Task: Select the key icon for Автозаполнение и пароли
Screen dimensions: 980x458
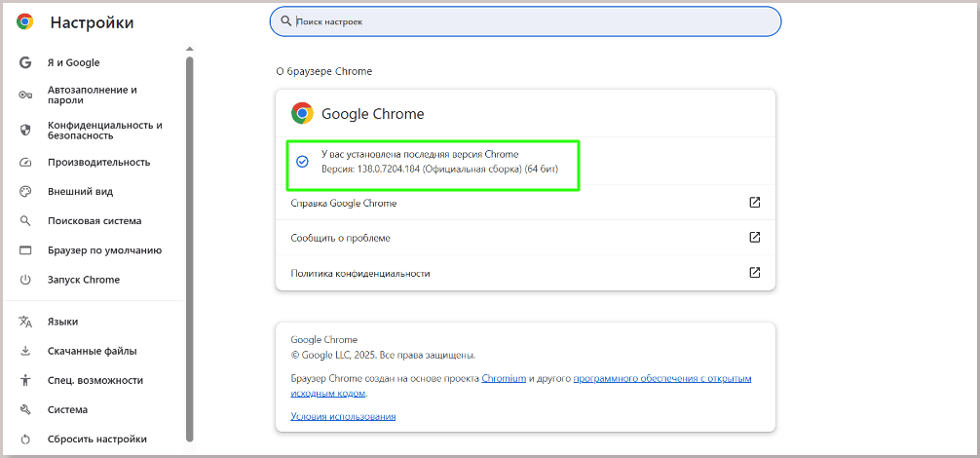Action: tap(25, 95)
